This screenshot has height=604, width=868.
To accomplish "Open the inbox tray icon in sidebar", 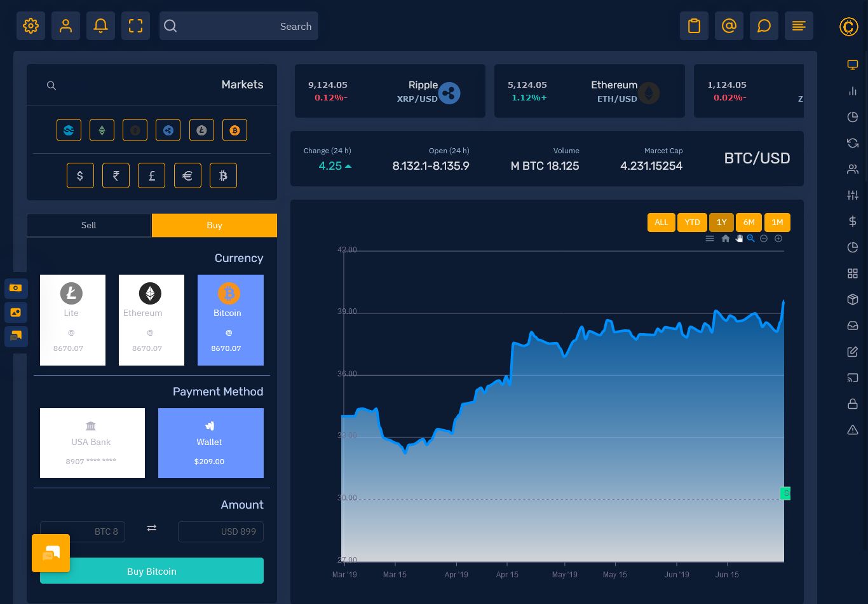I will [853, 326].
